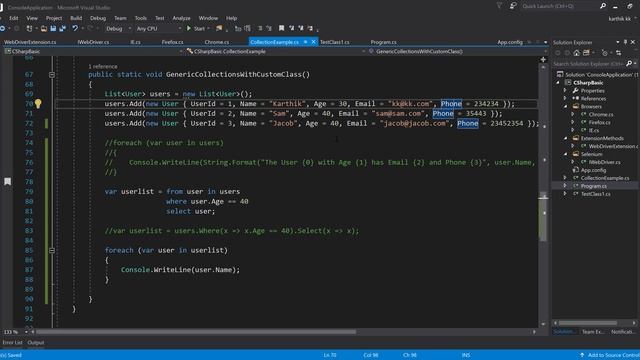Switch to the App.config tab
This screenshot has height=360, width=640.
(x=510, y=42)
